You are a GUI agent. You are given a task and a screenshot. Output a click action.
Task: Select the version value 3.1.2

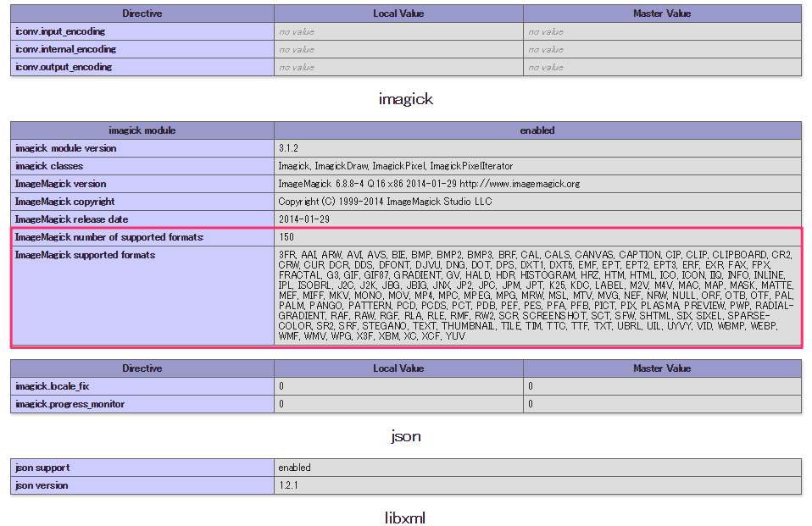point(288,148)
